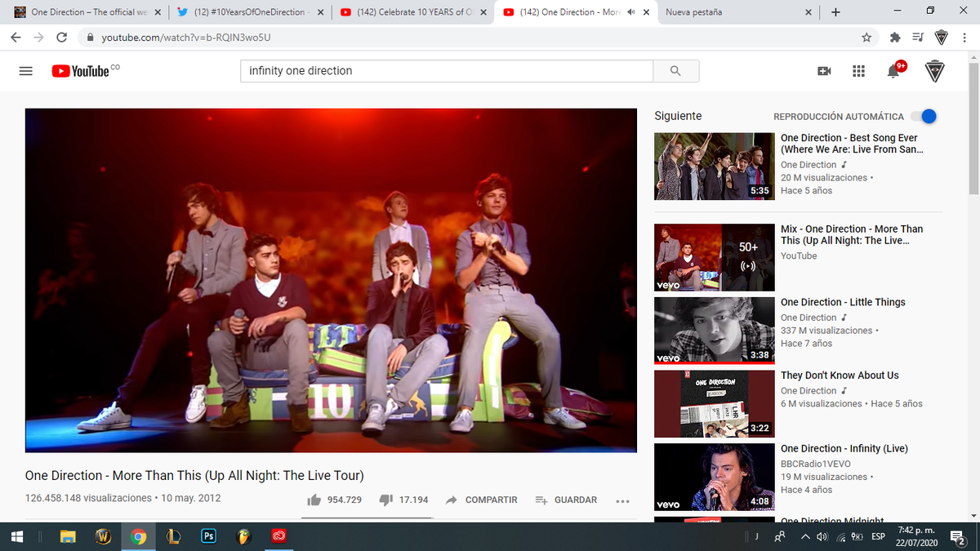Switch to '#10YearsOfOneDirection' Twitter tab
This screenshot has width=980, height=551.
249,12
